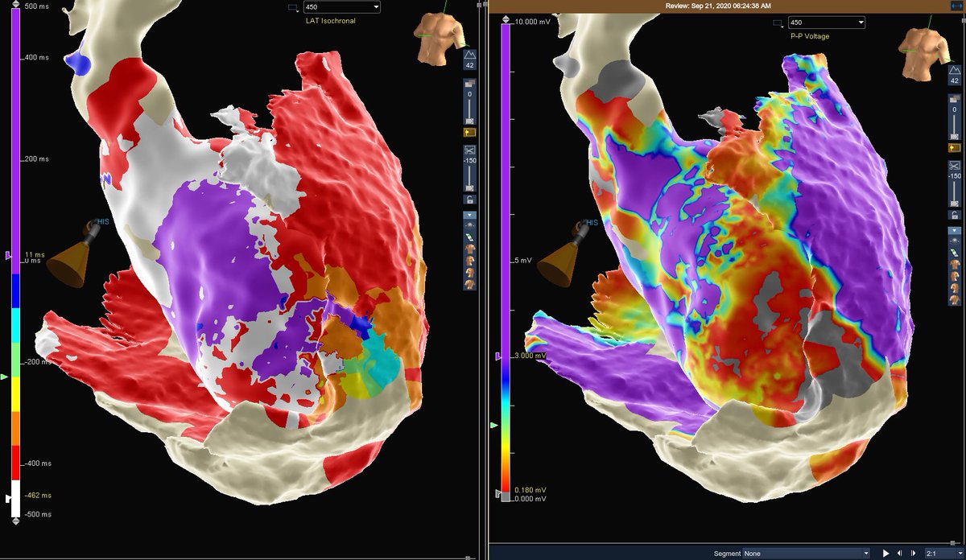Image resolution: width=966 pixels, height=560 pixels.
Task: Click the transparency layers icon in left toolbar
Action: [x=469, y=84]
